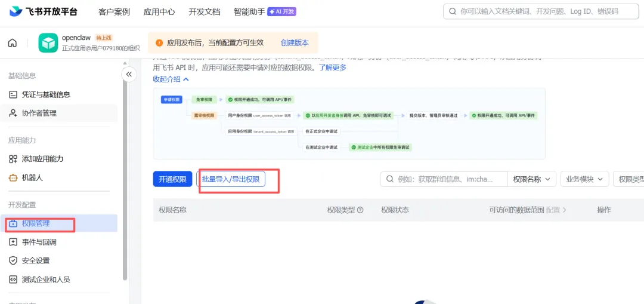Click the 操作 column header
This screenshot has height=304, width=644.
[x=603, y=210]
